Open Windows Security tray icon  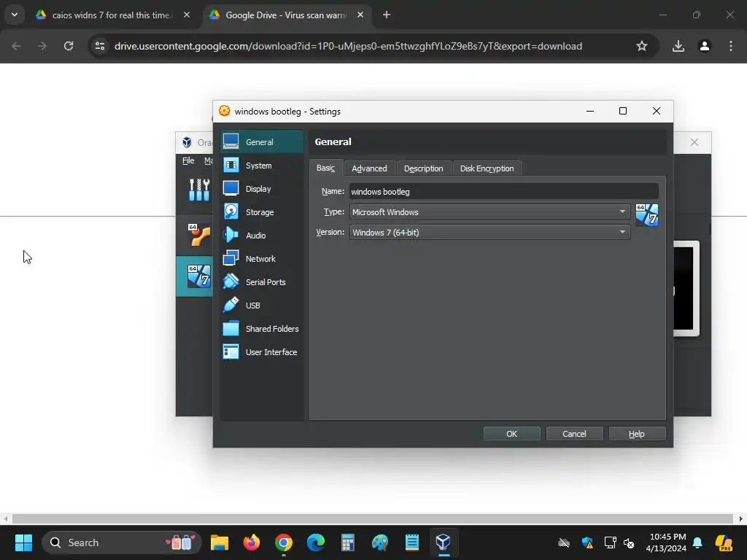click(x=587, y=542)
